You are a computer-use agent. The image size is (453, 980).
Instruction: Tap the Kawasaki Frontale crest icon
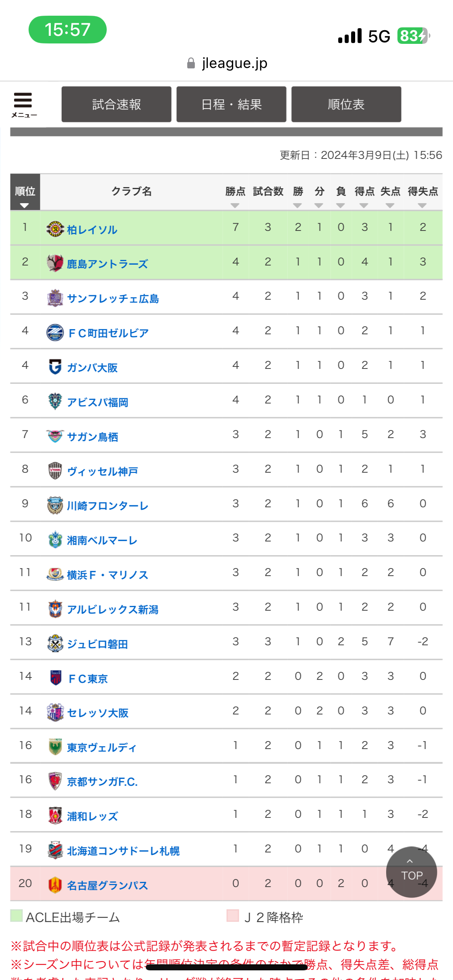[x=55, y=505]
